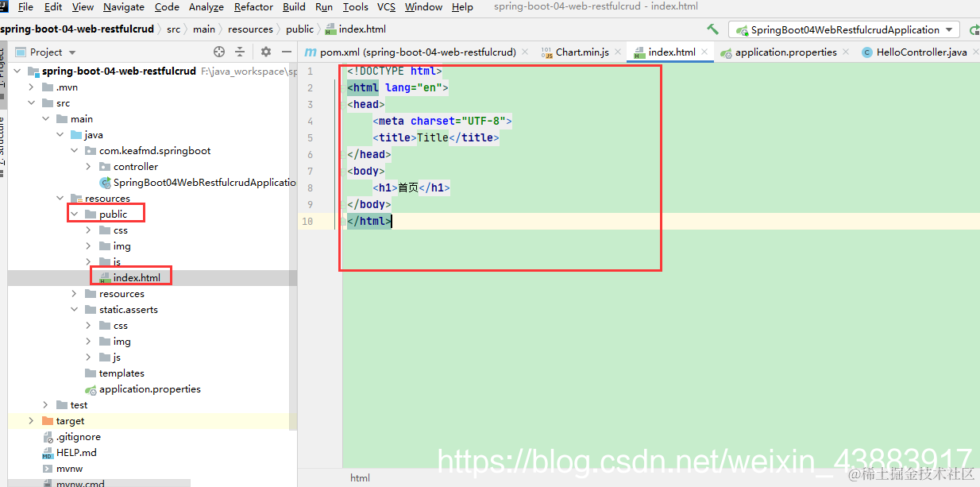Select SpringBoot04WebRestfulcrudApplication class in tree
The image size is (980, 487).
(205, 183)
